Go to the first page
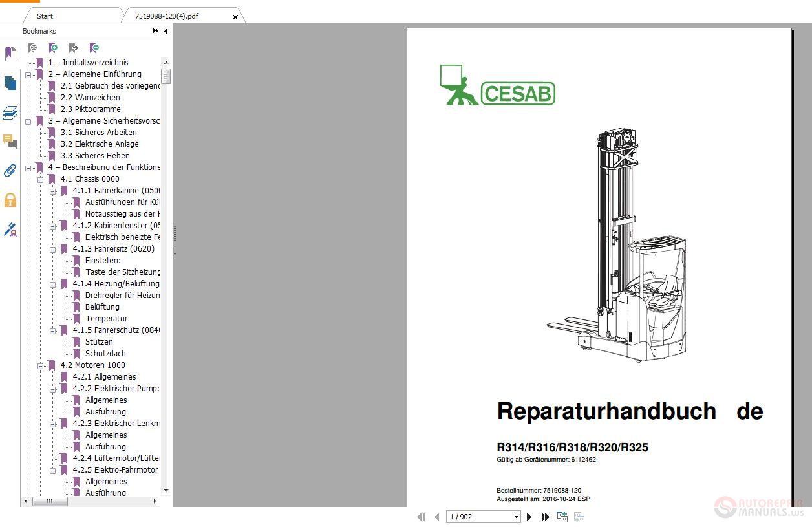The width and height of the screenshot is (812, 527). [x=422, y=517]
